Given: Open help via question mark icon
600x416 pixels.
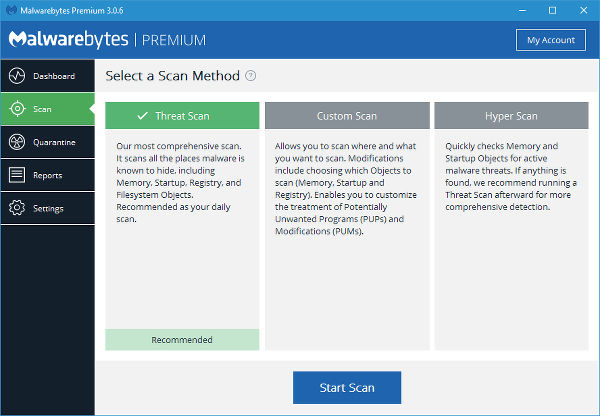Looking at the screenshot, I should 250,76.
